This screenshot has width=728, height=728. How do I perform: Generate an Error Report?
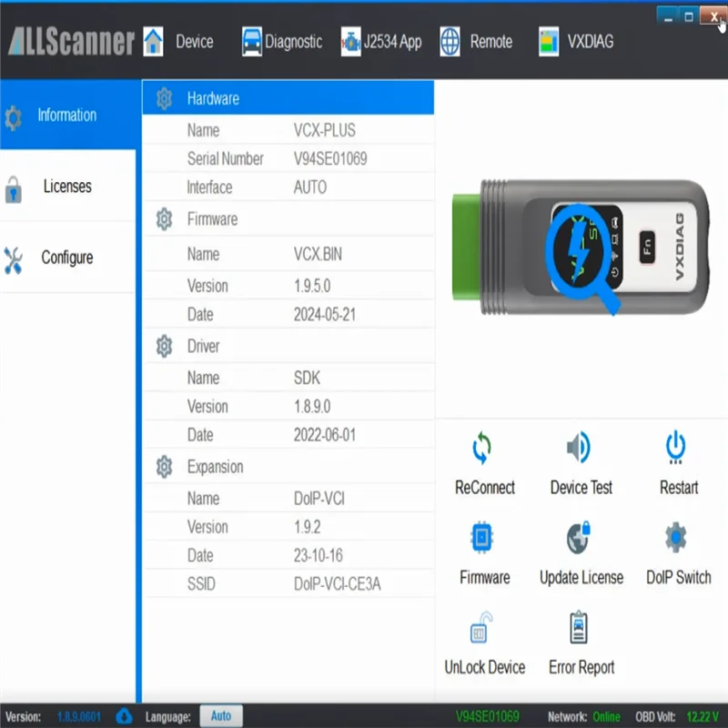click(x=580, y=629)
